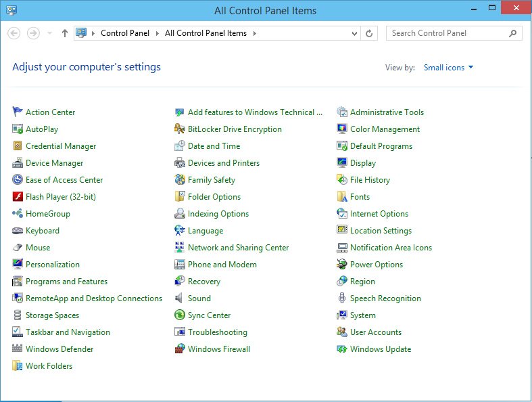Click the HomeGroup icon
Screen dimensions: 532x402
pos(18,213)
